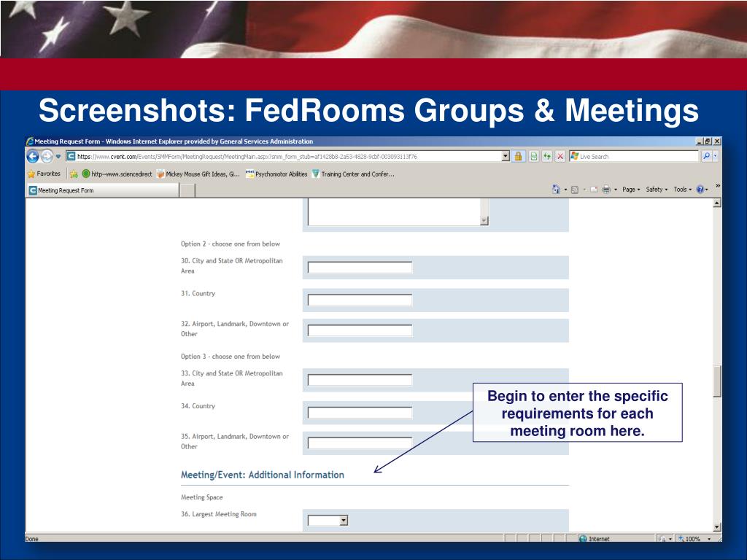Click field 31 Country input
Screen dimensions: 747x560
point(360,300)
